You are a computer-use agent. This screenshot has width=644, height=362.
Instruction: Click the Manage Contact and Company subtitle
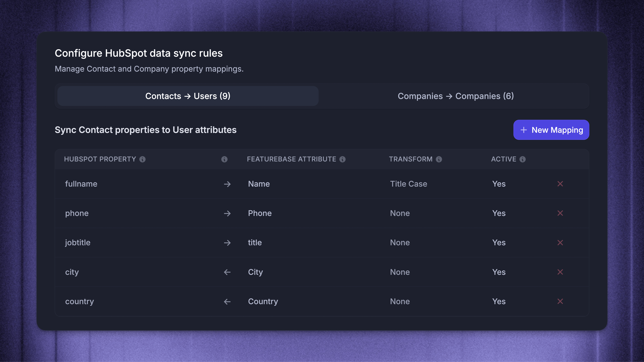pyautogui.click(x=149, y=69)
